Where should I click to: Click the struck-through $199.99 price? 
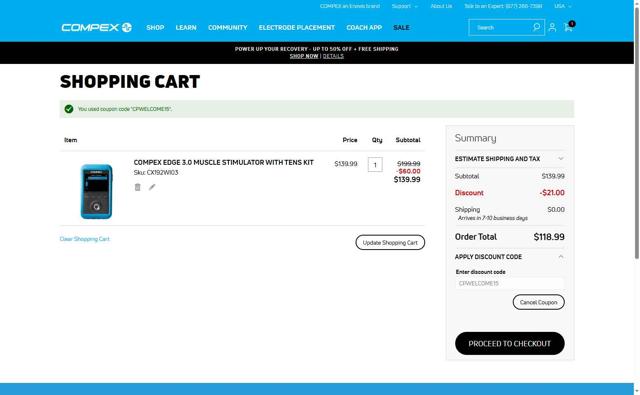click(x=409, y=163)
